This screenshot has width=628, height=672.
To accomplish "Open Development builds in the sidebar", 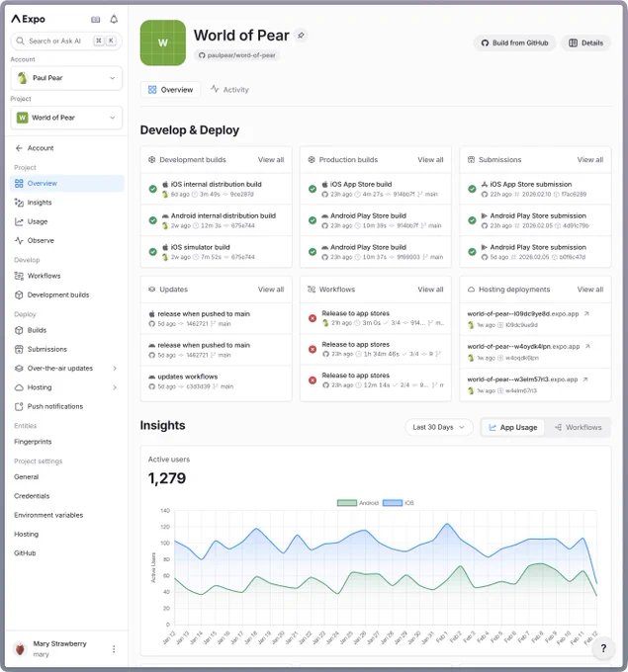I will (x=66, y=294).
